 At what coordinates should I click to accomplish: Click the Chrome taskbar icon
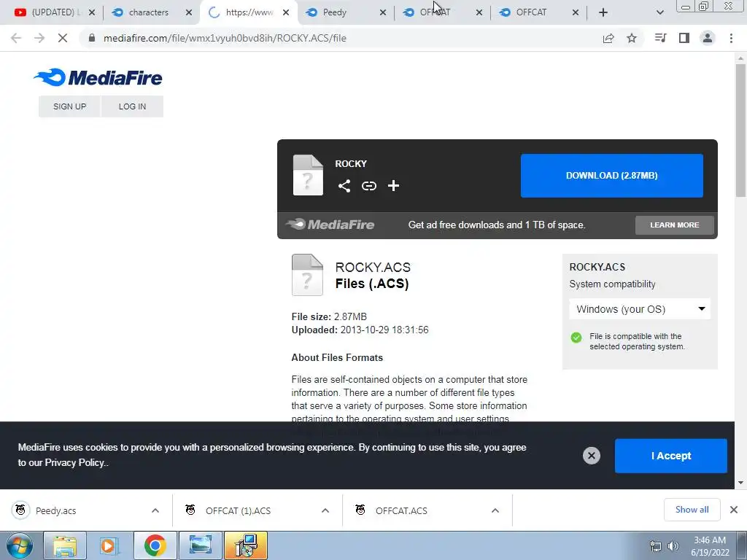[x=155, y=545]
